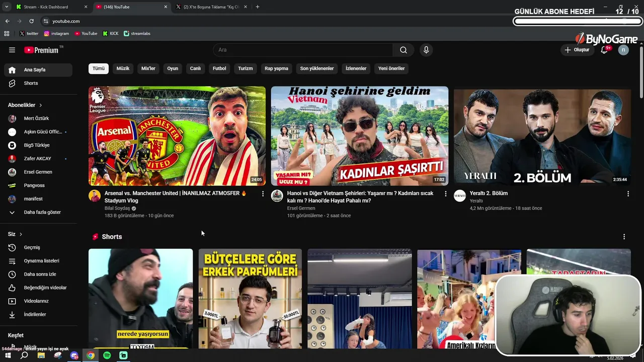Open File Explorer from the taskbar
This screenshot has width=644, height=362.
pos(41,355)
